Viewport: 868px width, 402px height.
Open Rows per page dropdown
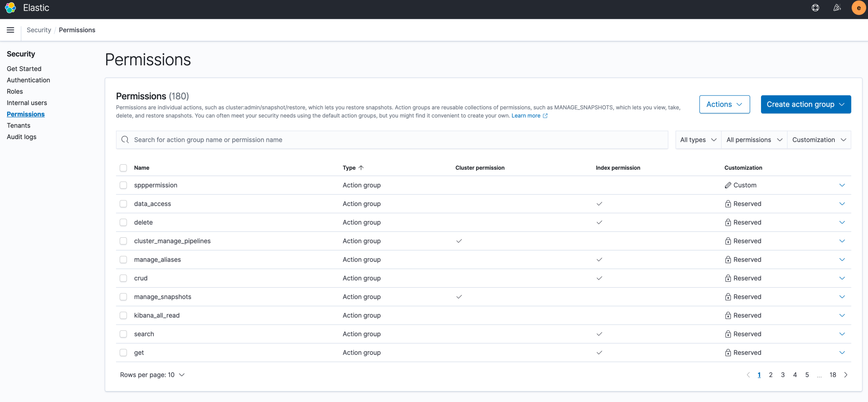point(152,375)
